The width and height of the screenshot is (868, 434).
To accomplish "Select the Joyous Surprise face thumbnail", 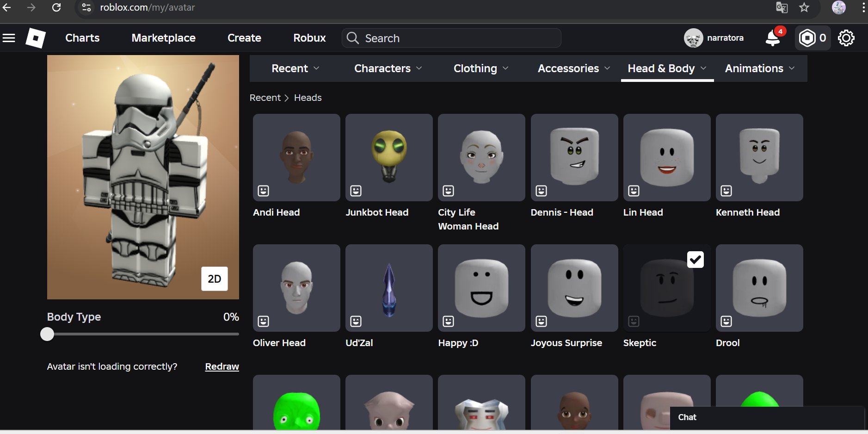I will pyautogui.click(x=574, y=288).
